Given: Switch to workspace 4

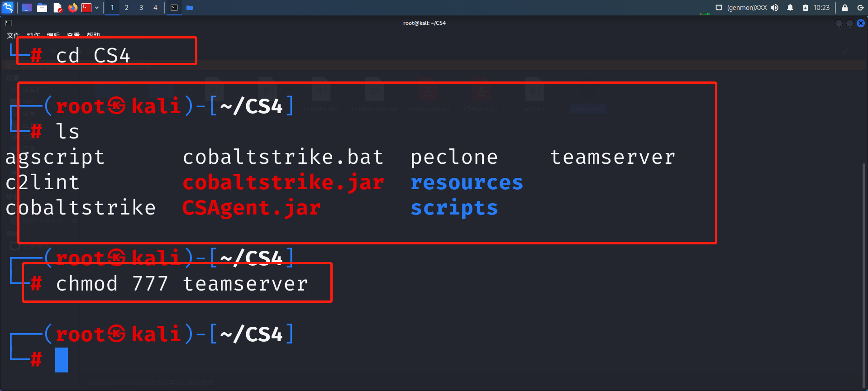Looking at the screenshot, I should (155, 8).
